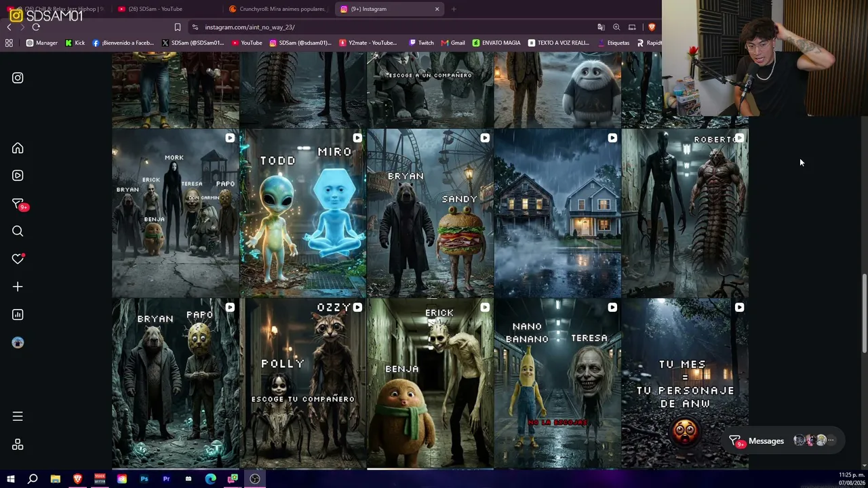Open Voicemeeter from the taskbar
This screenshot has width=868, height=488.
tap(100, 479)
